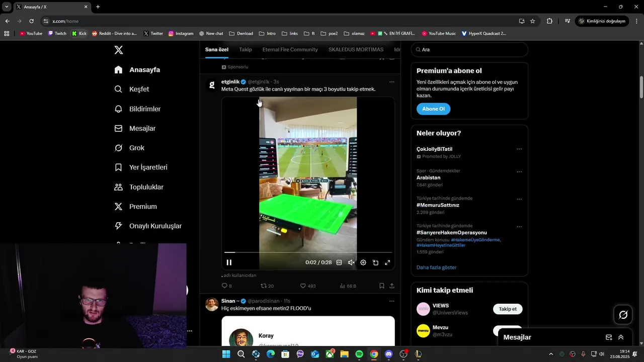Like the etginlik post
The image size is (644, 362).
coord(308,286)
